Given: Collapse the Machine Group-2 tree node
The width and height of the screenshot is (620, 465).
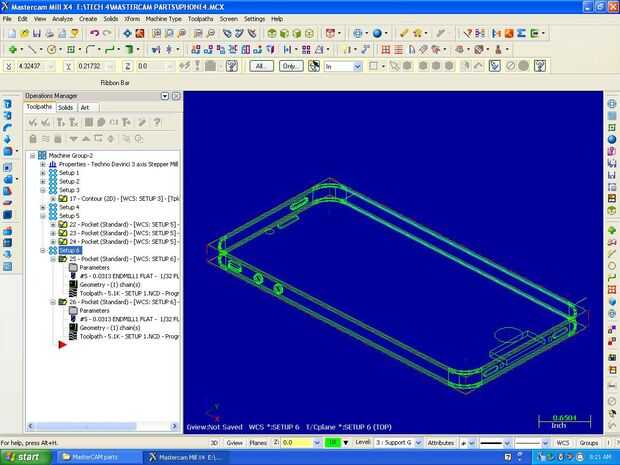Looking at the screenshot, I should pyautogui.click(x=33, y=156).
